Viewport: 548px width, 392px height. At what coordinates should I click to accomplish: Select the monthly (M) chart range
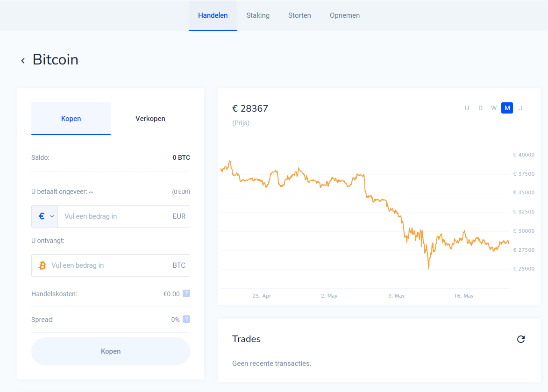(507, 108)
